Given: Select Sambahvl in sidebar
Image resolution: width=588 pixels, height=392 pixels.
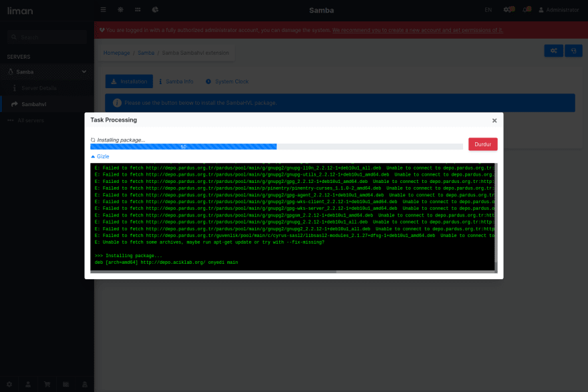Looking at the screenshot, I should tap(47, 104).
